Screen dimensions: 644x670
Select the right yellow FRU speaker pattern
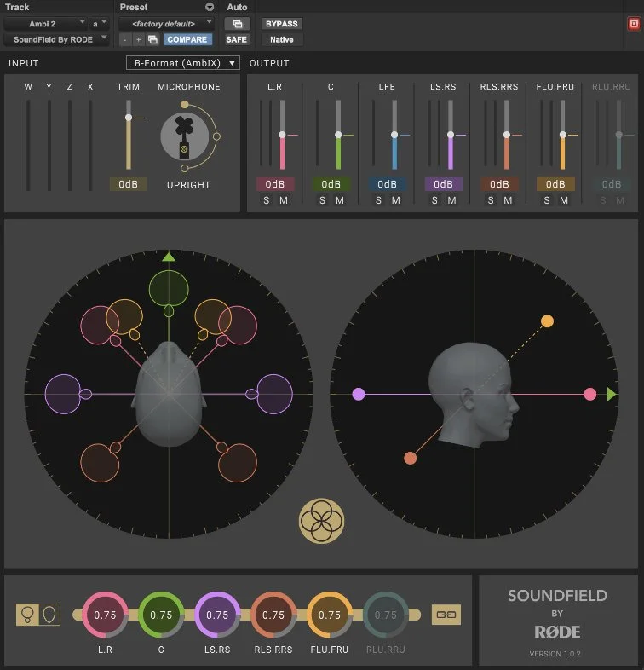tap(213, 316)
